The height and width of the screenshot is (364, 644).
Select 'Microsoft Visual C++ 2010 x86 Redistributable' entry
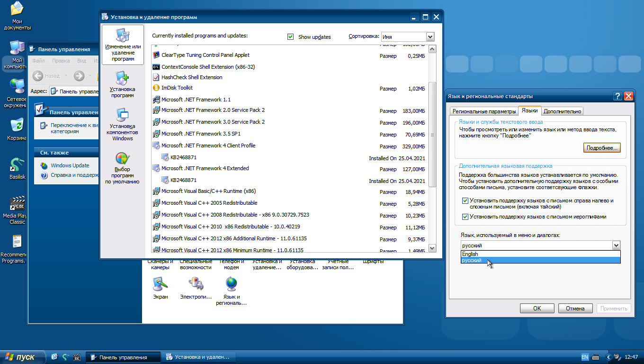tap(290, 227)
